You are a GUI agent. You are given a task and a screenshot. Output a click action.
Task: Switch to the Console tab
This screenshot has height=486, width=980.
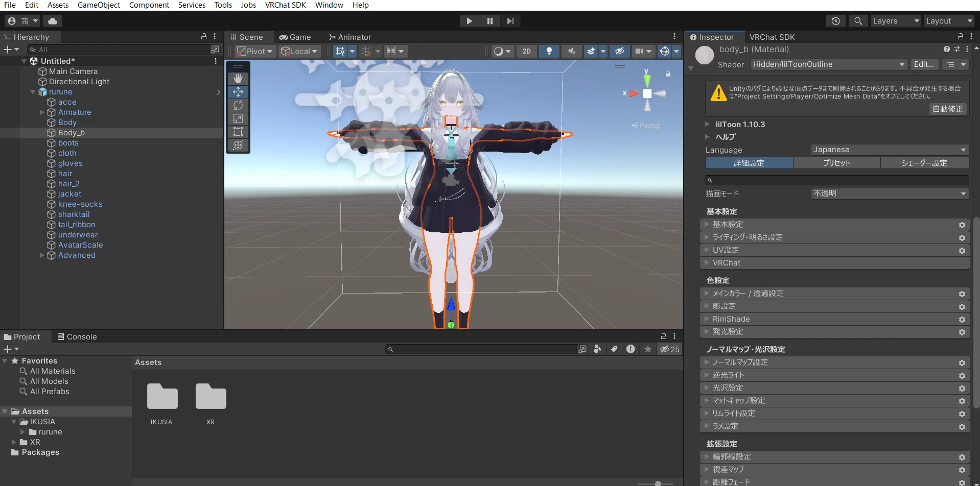point(77,337)
